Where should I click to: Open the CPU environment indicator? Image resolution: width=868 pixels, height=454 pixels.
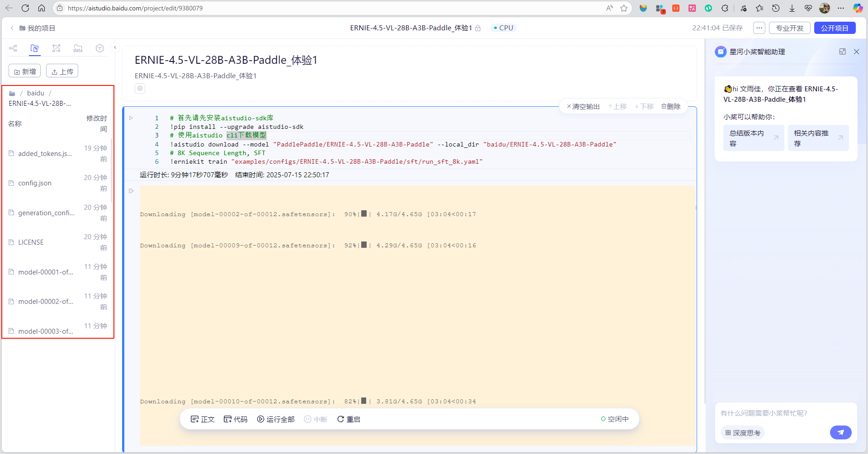coord(504,28)
